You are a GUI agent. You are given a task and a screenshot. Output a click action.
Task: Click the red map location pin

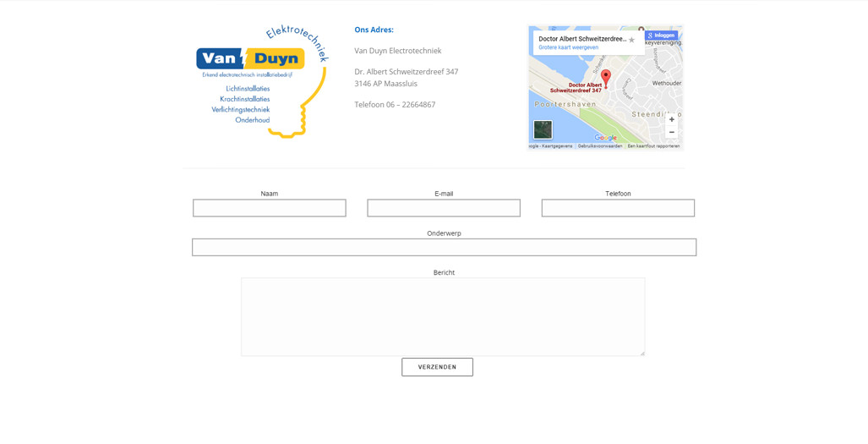point(606,79)
